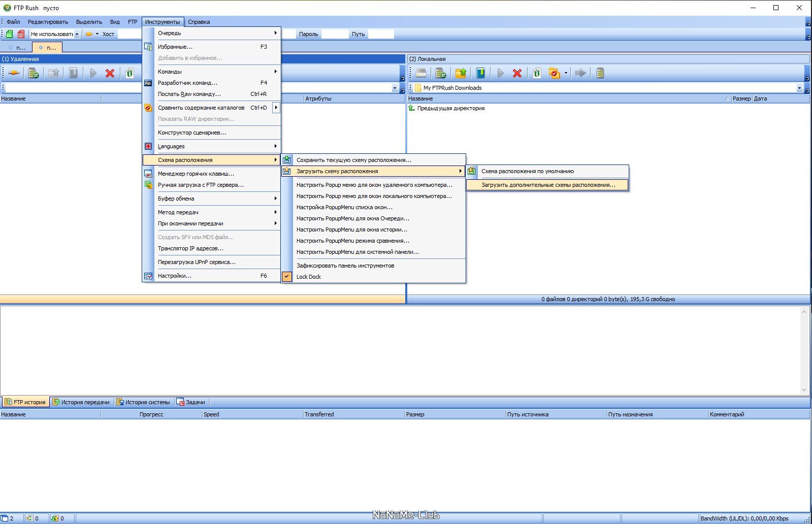
Task: Click the red close connection icon in top toolbar
Action: tap(21, 34)
